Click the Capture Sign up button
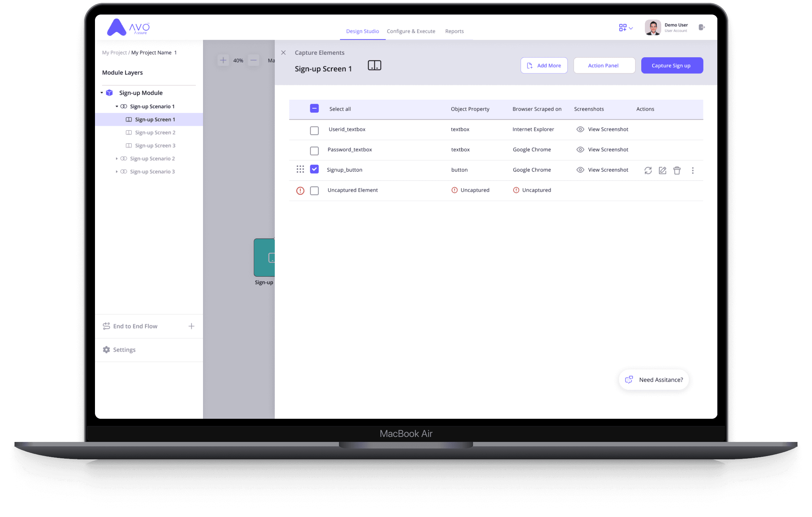 (672, 66)
